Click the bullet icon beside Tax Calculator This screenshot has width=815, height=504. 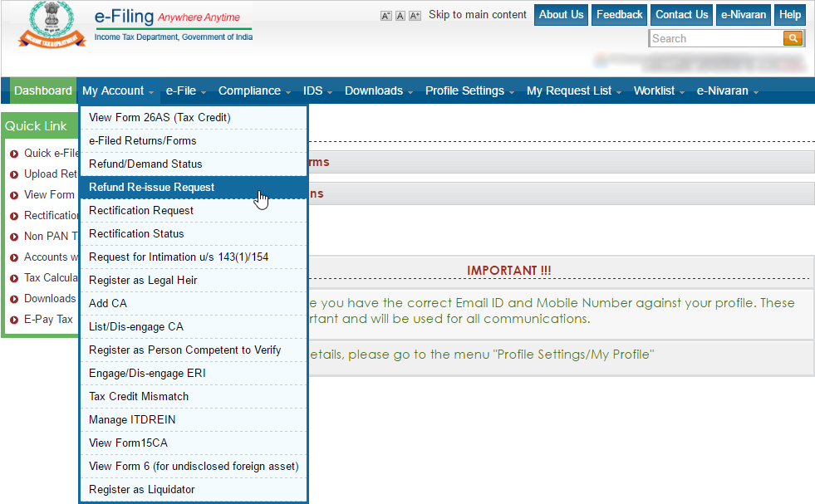click(14, 278)
